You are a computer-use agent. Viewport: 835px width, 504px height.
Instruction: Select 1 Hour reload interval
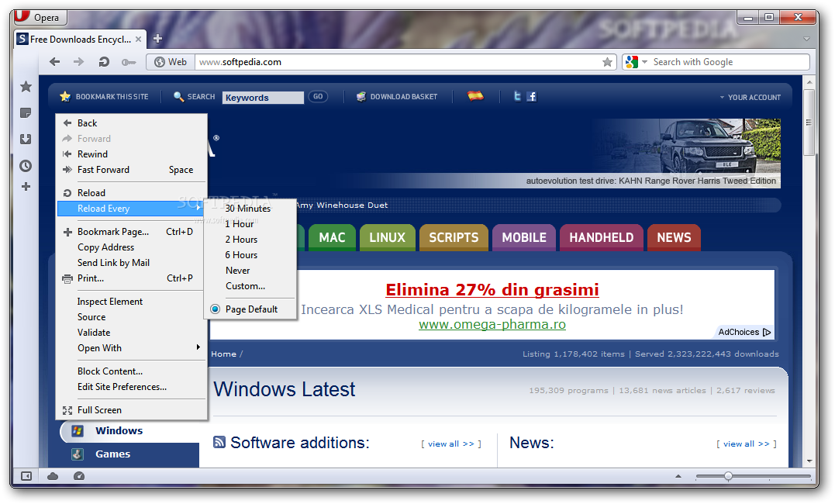pos(250,224)
